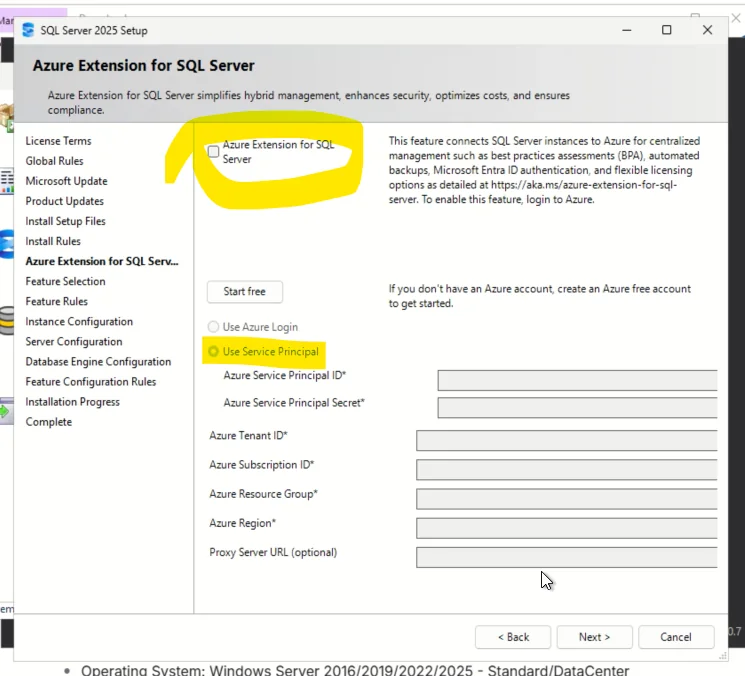Focus the Azure Service Principal ID field
Image resolution: width=745 pixels, height=676 pixels.
click(x=577, y=381)
